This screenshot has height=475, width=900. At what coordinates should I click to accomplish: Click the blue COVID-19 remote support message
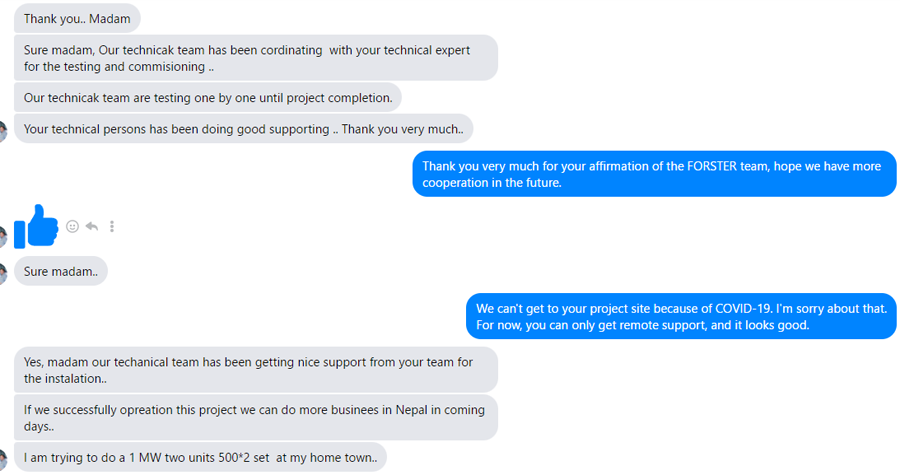(x=681, y=317)
